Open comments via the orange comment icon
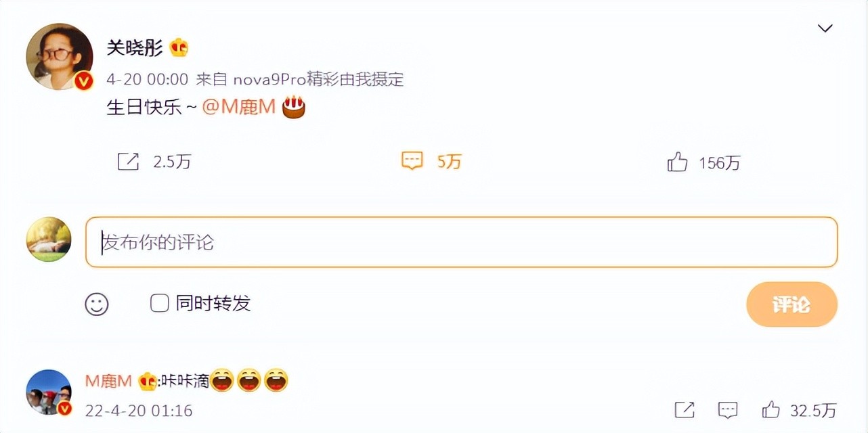Screen dimensions: 868x433 [x=412, y=161]
